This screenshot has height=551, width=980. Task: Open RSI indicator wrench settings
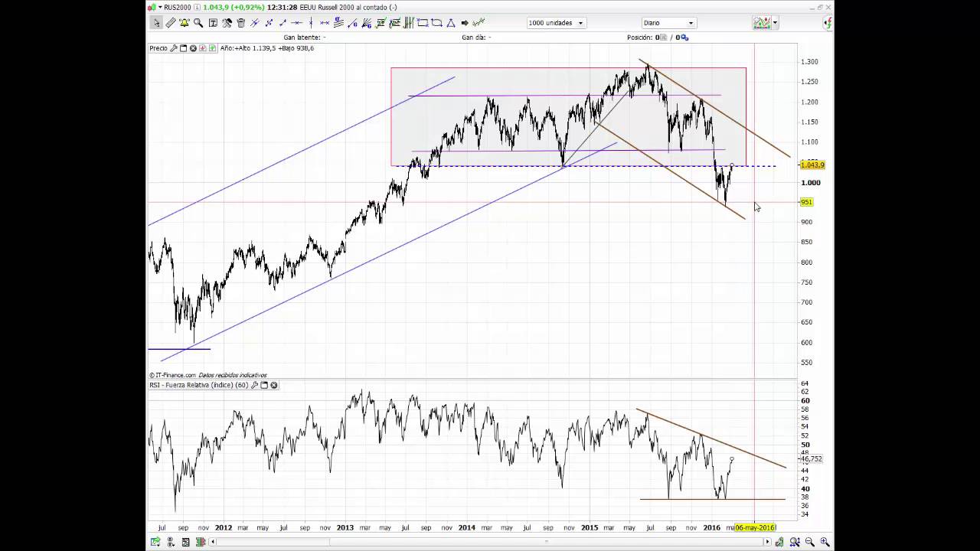(x=255, y=385)
